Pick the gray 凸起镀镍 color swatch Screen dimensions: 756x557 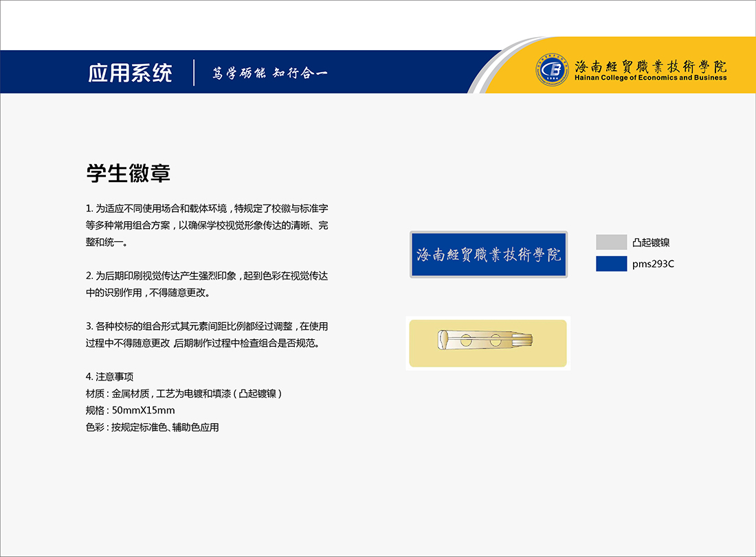[611, 242]
